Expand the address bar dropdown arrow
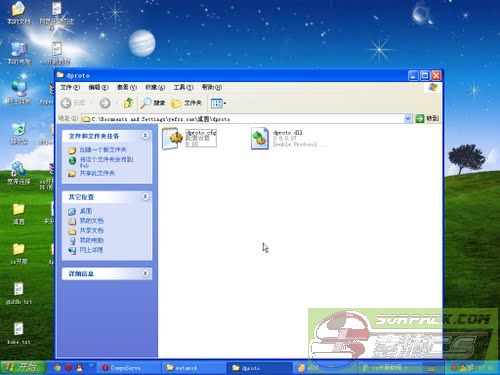Image resolution: width=500 pixels, height=375 pixels. click(407, 119)
